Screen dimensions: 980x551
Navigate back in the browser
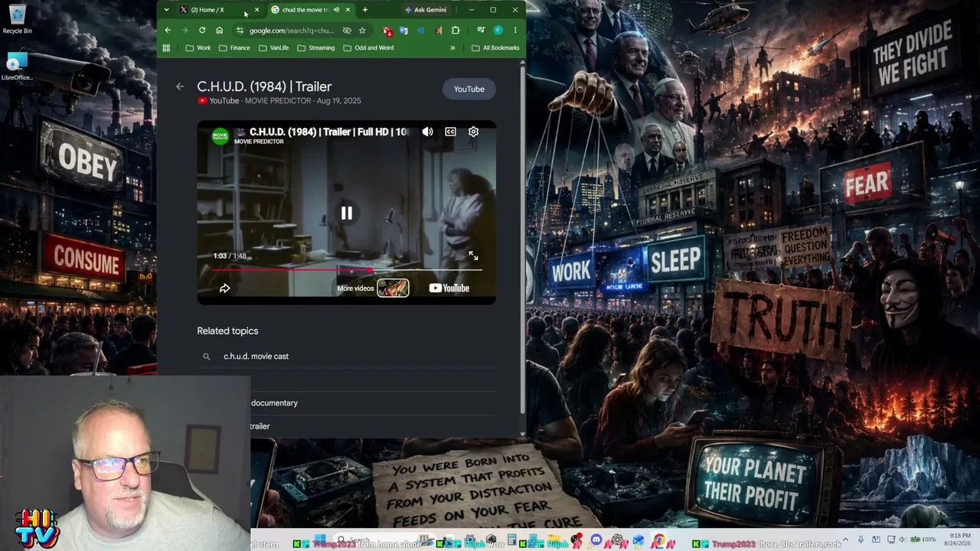tap(168, 31)
